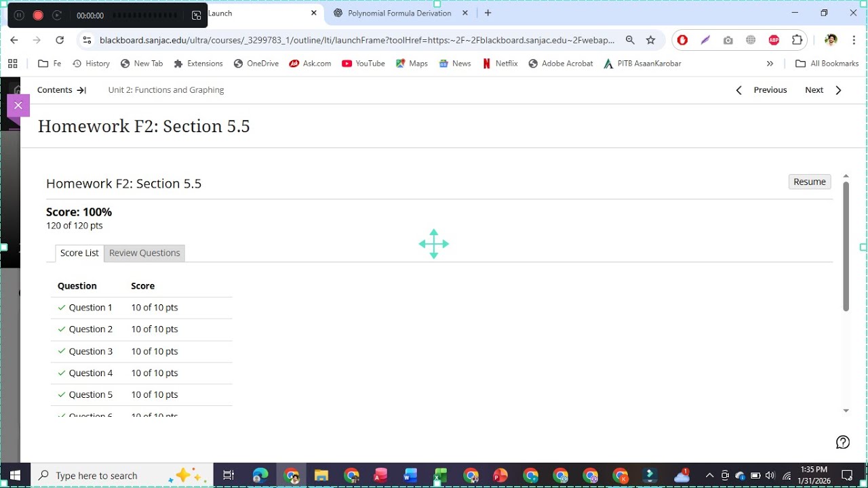868x488 pixels.
Task: Click the help question mark icon
Action: 843,443
